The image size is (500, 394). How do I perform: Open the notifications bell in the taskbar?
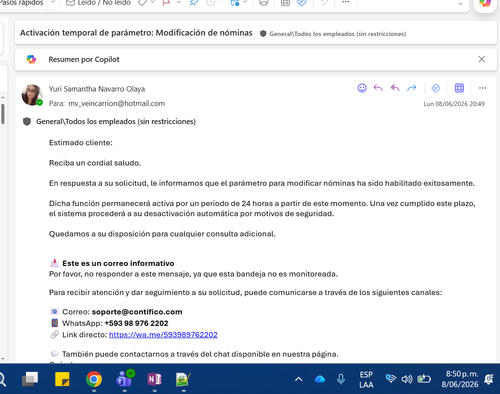pos(489,379)
